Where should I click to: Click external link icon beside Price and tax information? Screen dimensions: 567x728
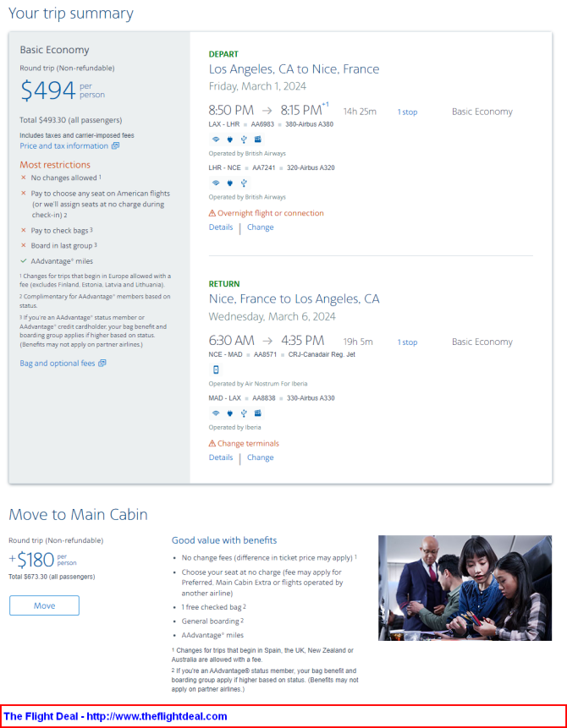pos(115,145)
